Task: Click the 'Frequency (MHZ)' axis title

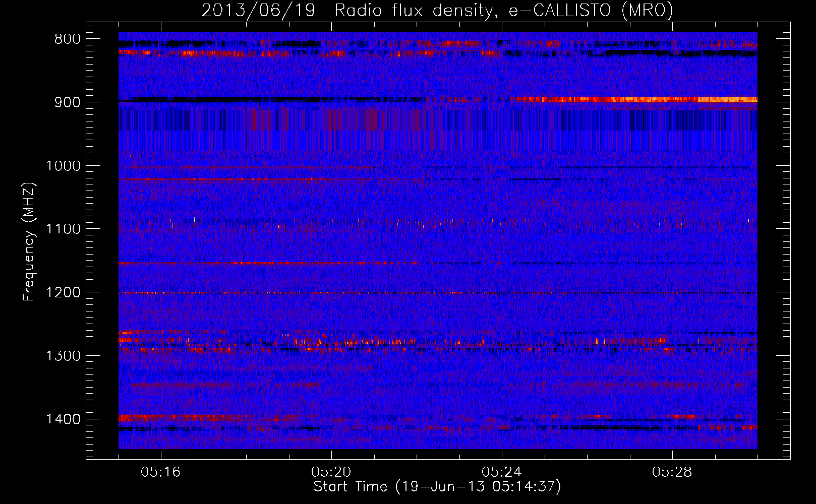Action: pyautogui.click(x=29, y=241)
